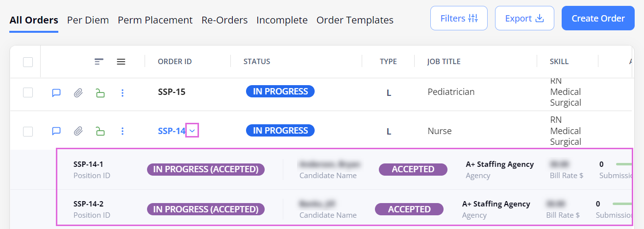Viewport: 644px width, 229px height.
Task: Open comments for order SSP-15
Action: tap(56, 92)
